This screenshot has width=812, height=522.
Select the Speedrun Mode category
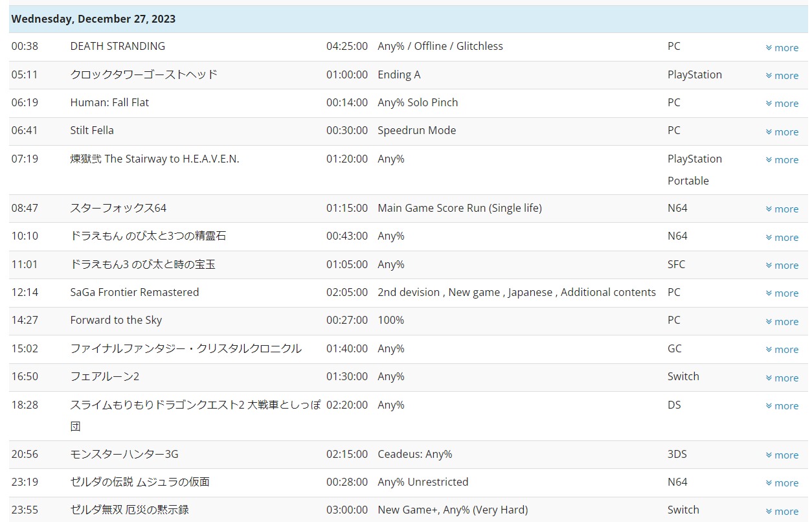click(x=417, y=130)
